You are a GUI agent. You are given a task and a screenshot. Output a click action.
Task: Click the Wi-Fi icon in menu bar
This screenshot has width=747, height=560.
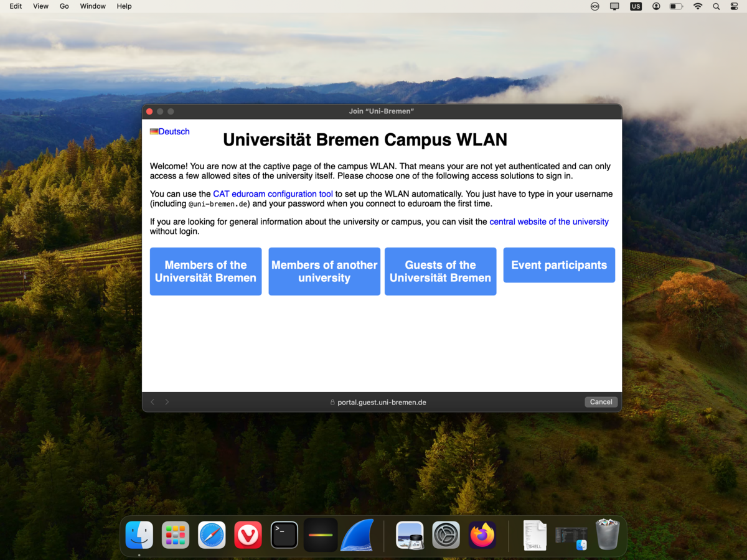click(x=698, y=6)
